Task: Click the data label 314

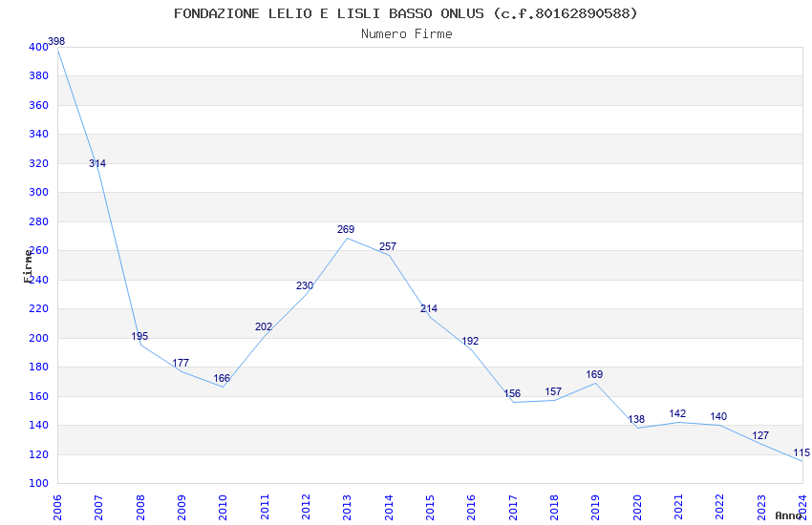Action: [97, 163]
